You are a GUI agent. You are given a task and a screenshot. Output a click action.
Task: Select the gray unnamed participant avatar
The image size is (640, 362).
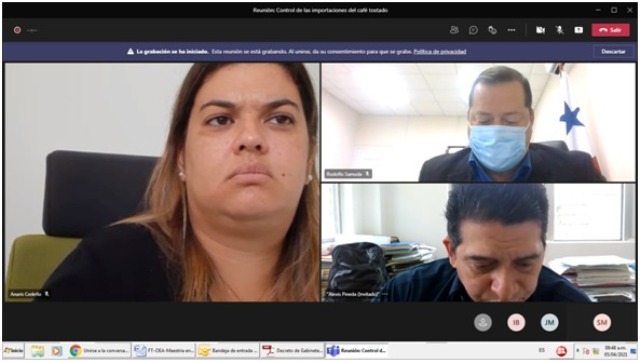coord(483,322)
